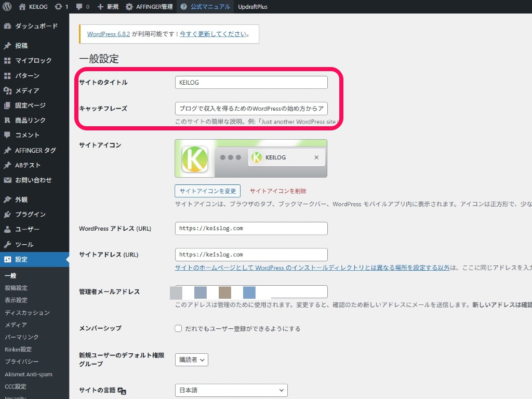Open Rinker設定 submenu item
The height and width of the screenshot is (399, 532).
(18, 349)
